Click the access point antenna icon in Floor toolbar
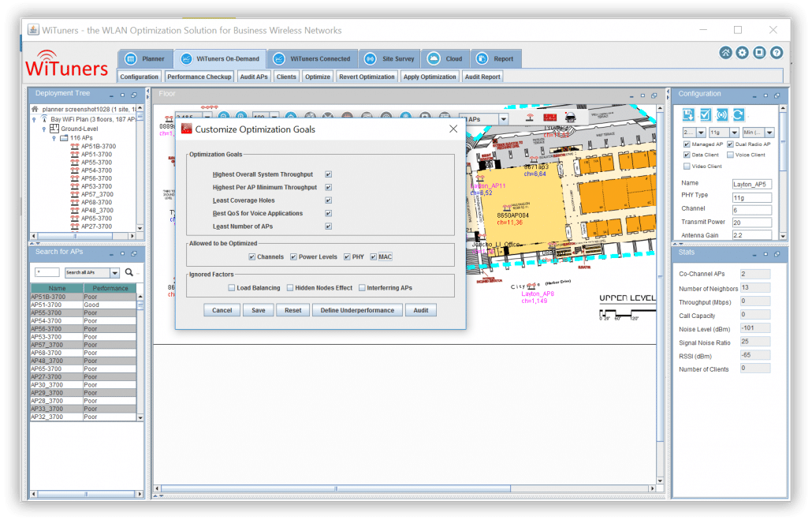The width and height of the screenshot is (812, 520). (x=529, y=118)
